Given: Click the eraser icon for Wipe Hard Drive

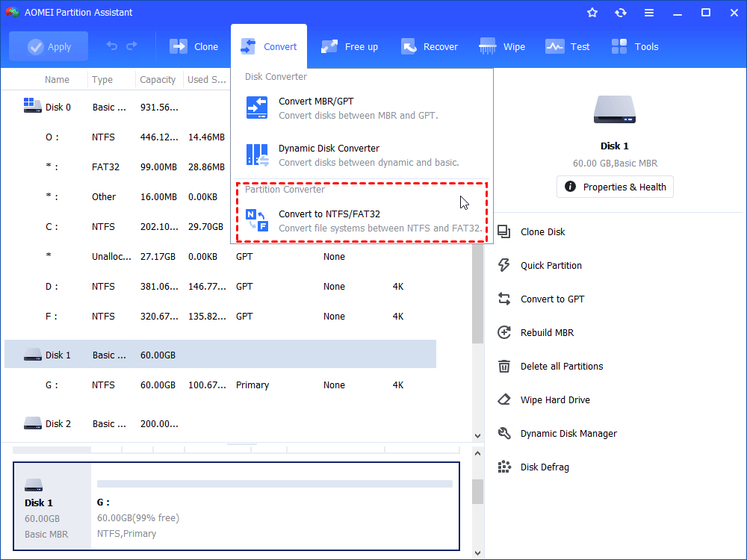Looking at the screenshot, I should click(504, 399).
